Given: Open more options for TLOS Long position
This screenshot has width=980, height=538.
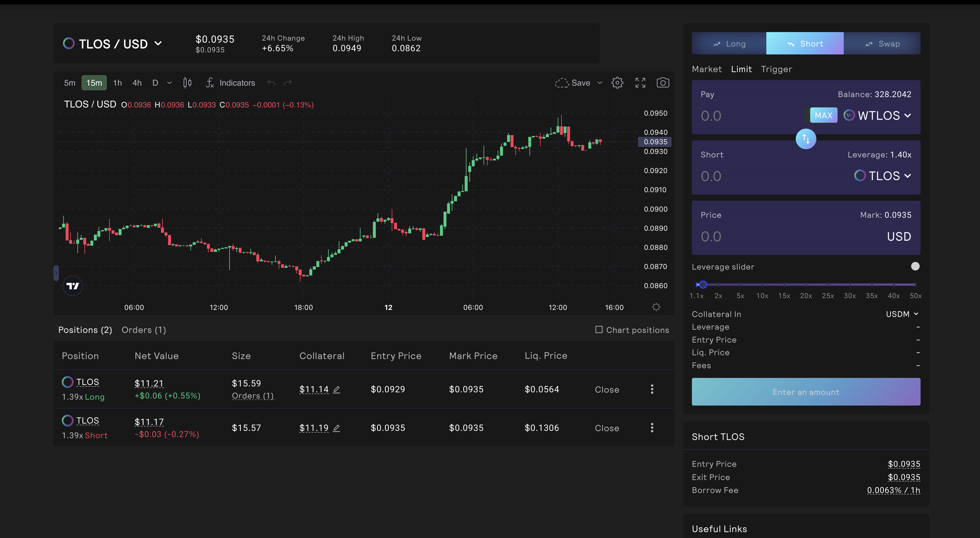Looking at the screenshot, I should coord(652,389).
